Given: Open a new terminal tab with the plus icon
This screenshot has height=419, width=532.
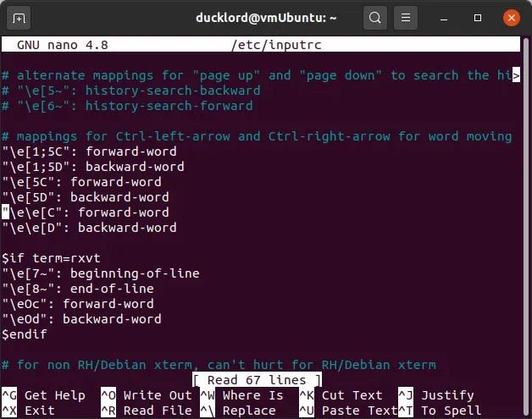Looking at the screenshot, I should (19, 18).
